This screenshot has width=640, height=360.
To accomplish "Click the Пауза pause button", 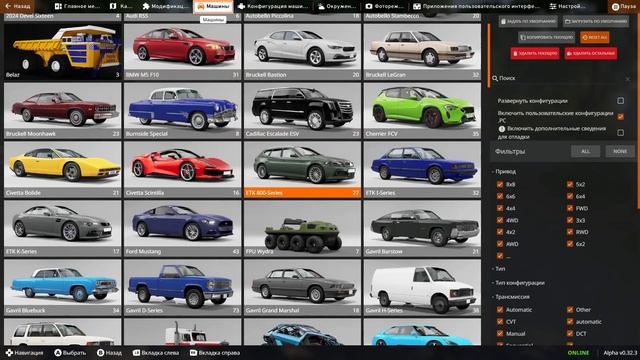I will coord(624,7).
